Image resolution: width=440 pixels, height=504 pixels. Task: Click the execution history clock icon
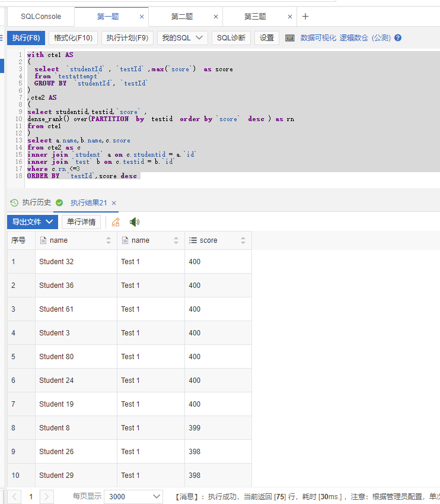[x=14, y=202]
